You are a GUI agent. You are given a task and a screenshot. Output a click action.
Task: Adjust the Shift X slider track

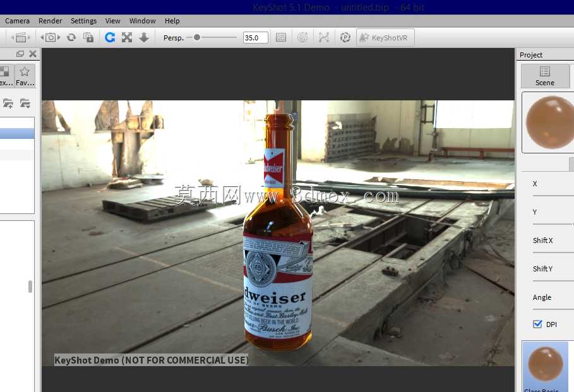tap(553, 252)
